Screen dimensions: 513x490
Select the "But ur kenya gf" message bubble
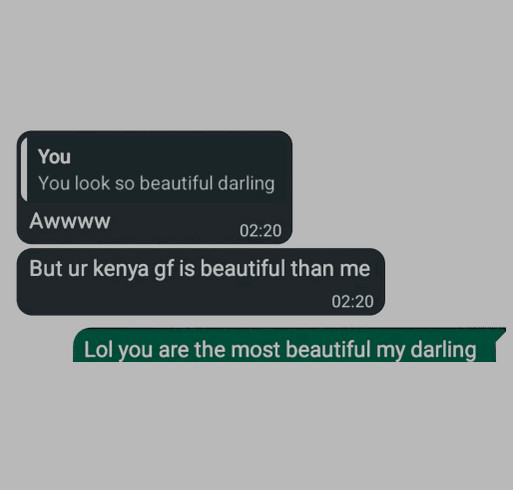pos(201,282)
